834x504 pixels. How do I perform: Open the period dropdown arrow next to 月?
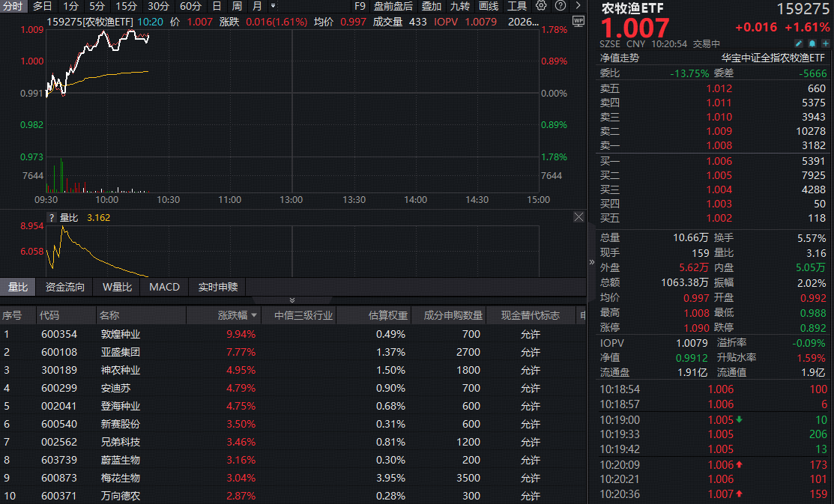[x=272, y=6]
